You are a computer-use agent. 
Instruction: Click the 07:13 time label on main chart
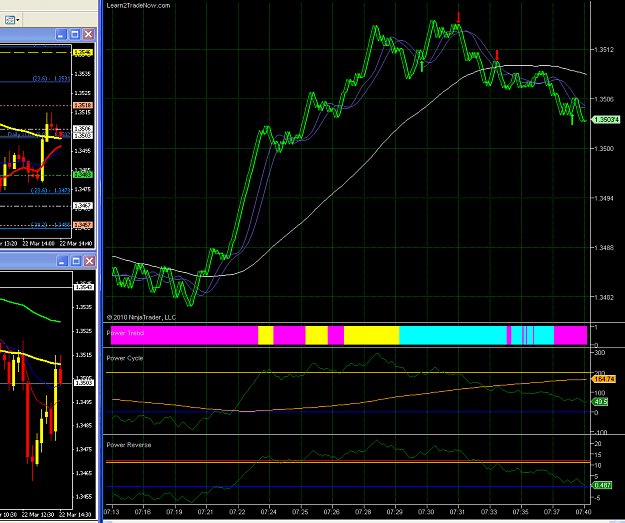[111, 512]
